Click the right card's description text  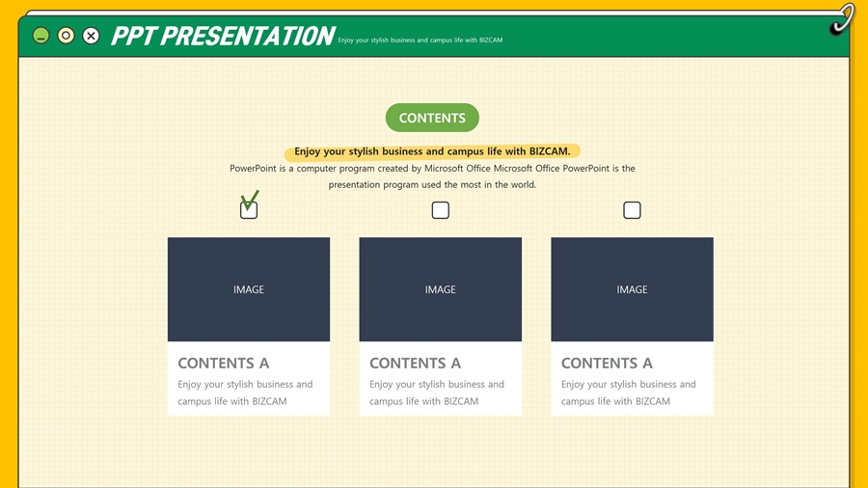click(628, 393)
